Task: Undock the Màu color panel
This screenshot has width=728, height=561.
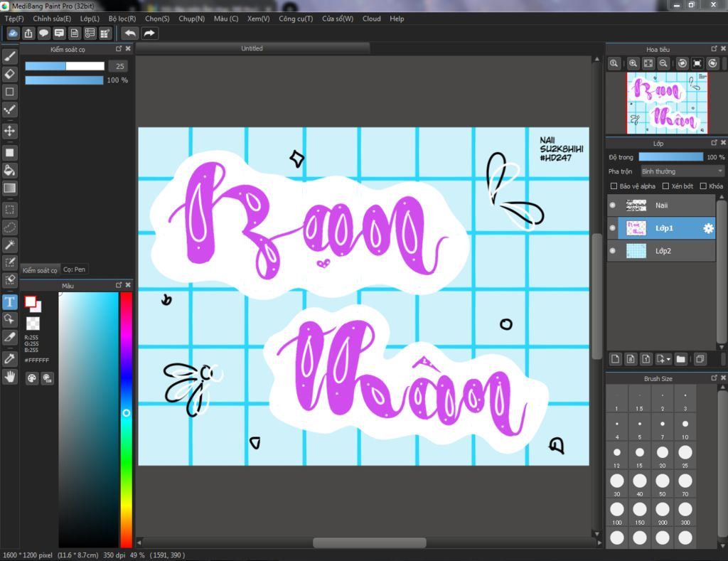Action: tap(119, 285)
